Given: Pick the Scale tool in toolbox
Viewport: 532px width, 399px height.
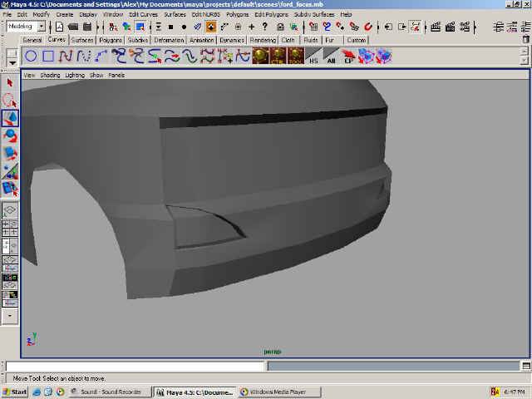Looking at the screenshot, I should coord(11,154).
